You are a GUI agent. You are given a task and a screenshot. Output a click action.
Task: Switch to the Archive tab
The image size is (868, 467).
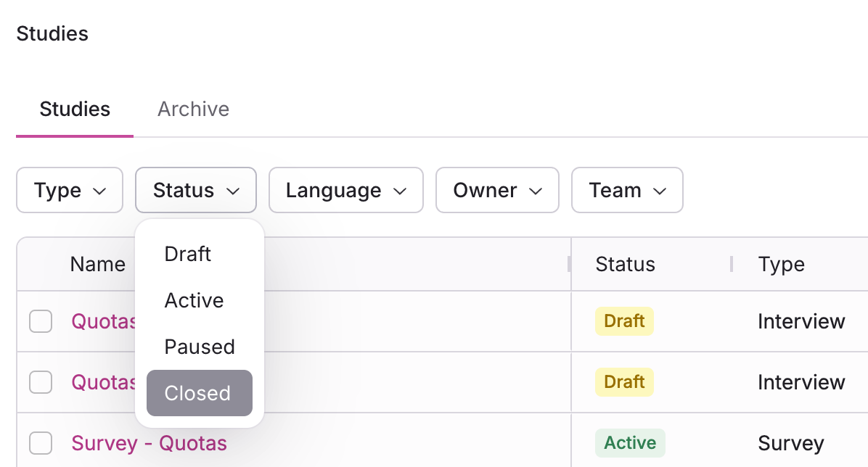(x=193, y=109)
